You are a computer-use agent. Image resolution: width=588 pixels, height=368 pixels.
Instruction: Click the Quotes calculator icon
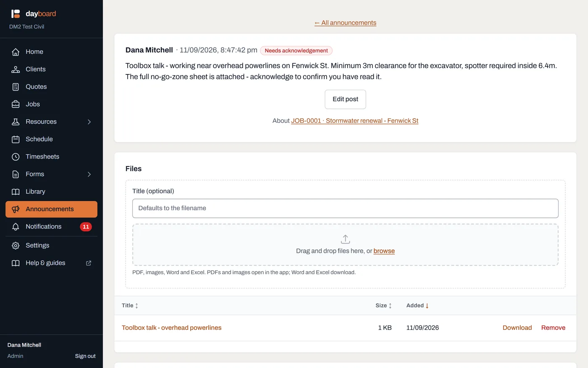click(16, 87)
